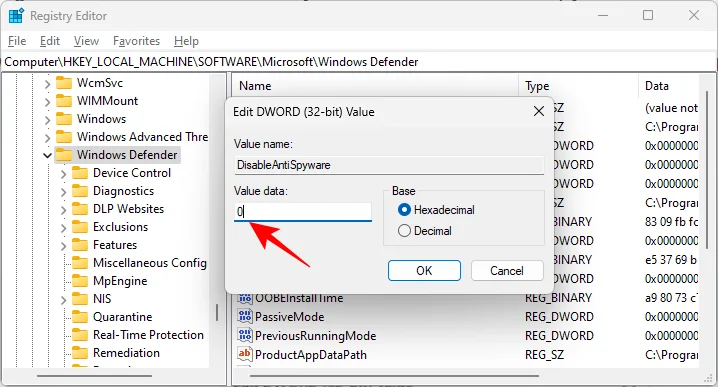The height and width of the screenshot is (387, 718).
Task: Click the Value data input field
Action: 303,212
